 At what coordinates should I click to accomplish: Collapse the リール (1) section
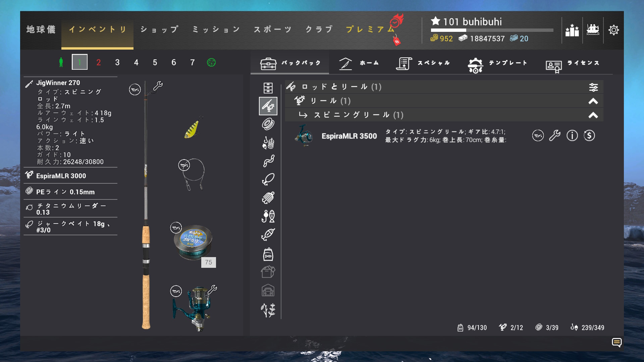[593, 101]
